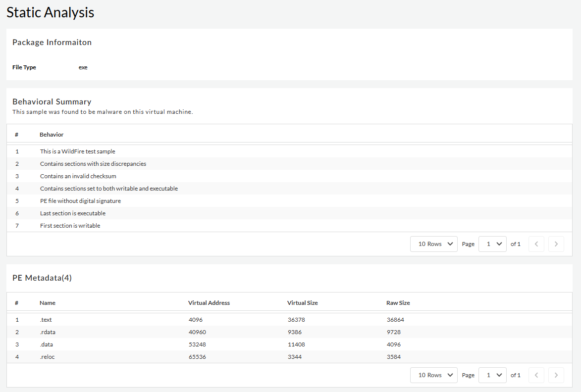Select the .reloc section row
This screenshot has width=581, height=392.
tap(48, 357)
